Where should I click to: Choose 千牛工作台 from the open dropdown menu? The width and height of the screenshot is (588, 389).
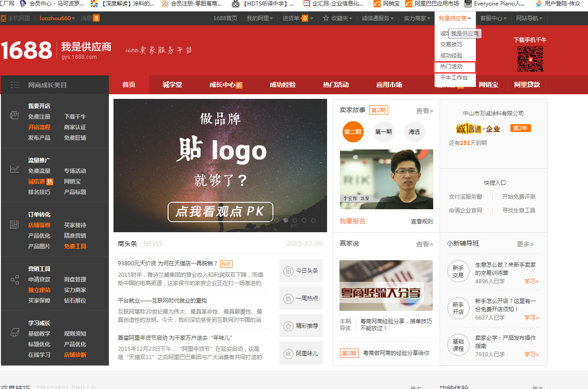pyautogui.click(x=454, y=78)
